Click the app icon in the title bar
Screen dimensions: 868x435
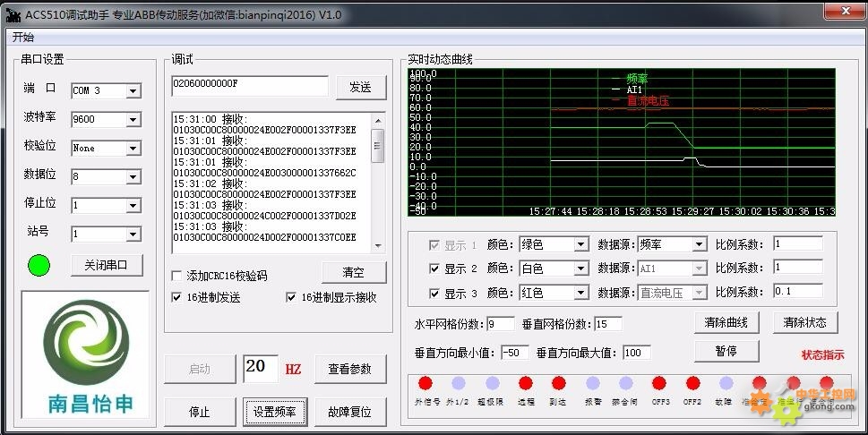tap(13, 15)
